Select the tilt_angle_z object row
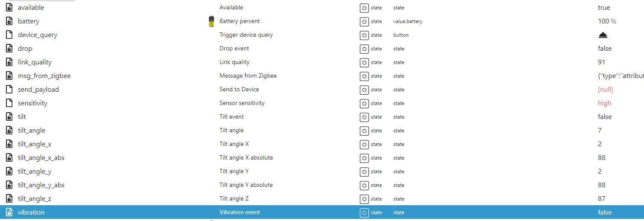 click(x=322, y=199)
